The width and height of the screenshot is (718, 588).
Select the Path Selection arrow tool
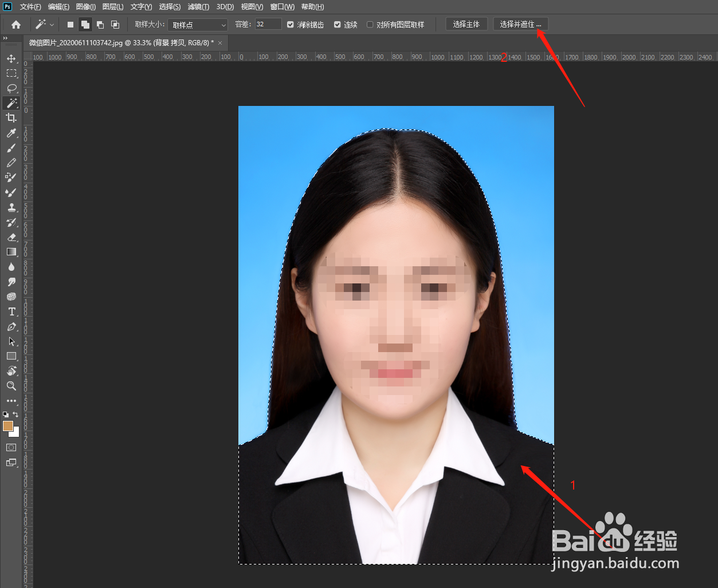click(11, 341)
